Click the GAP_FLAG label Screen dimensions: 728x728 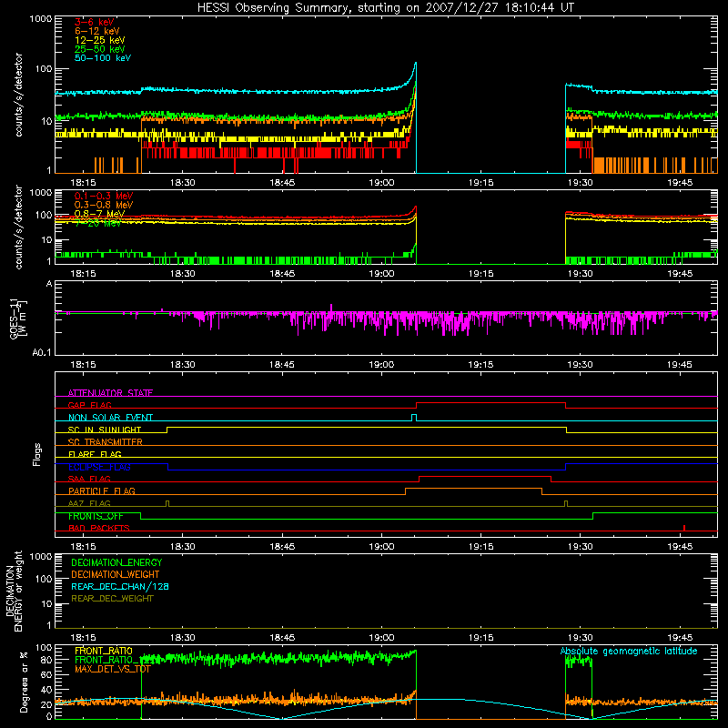click(89, 405)
